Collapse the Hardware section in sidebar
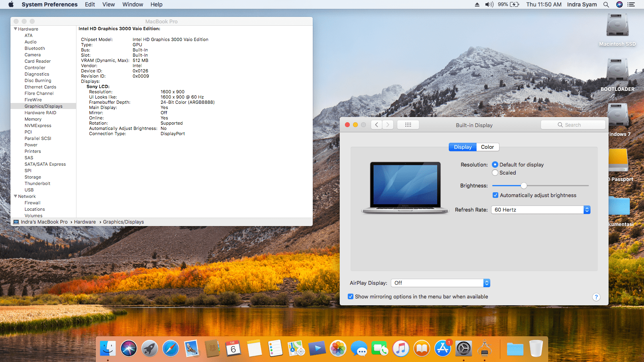Viewport: 644px width, 362px height. (15, 29)
